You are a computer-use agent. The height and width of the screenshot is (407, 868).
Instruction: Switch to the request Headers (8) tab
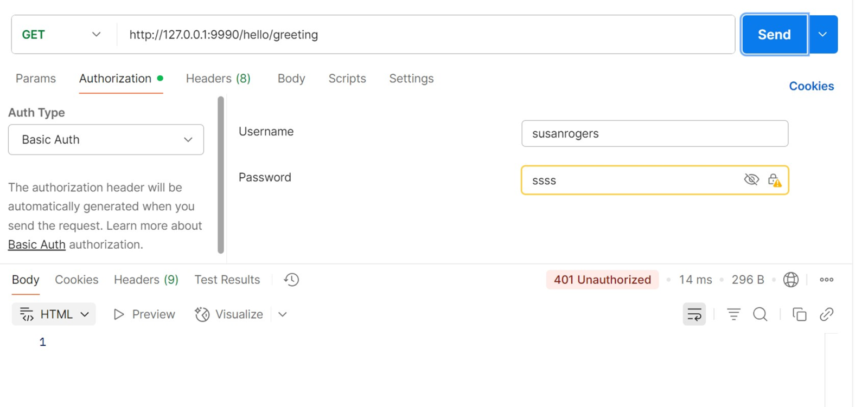[x=218, y=79]
